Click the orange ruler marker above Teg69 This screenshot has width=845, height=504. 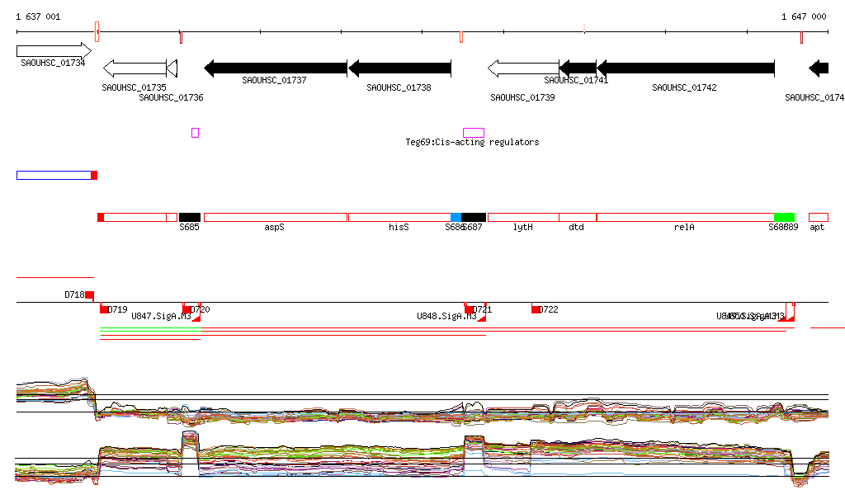(x=461, y=36)
